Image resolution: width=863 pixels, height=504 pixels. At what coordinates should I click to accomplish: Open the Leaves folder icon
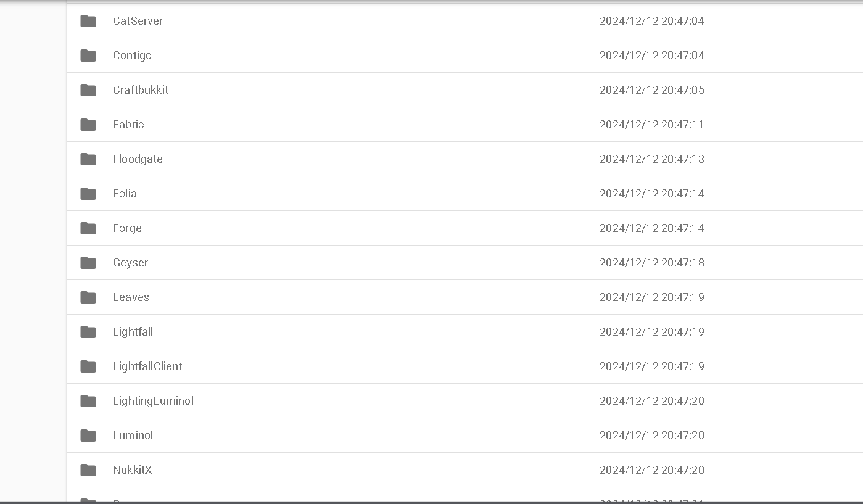coord(88,297)
